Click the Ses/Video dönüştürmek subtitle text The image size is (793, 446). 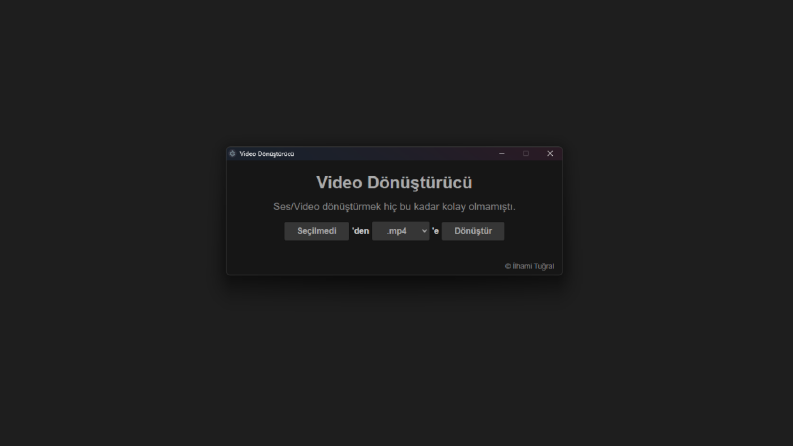[x=394, y=207]
